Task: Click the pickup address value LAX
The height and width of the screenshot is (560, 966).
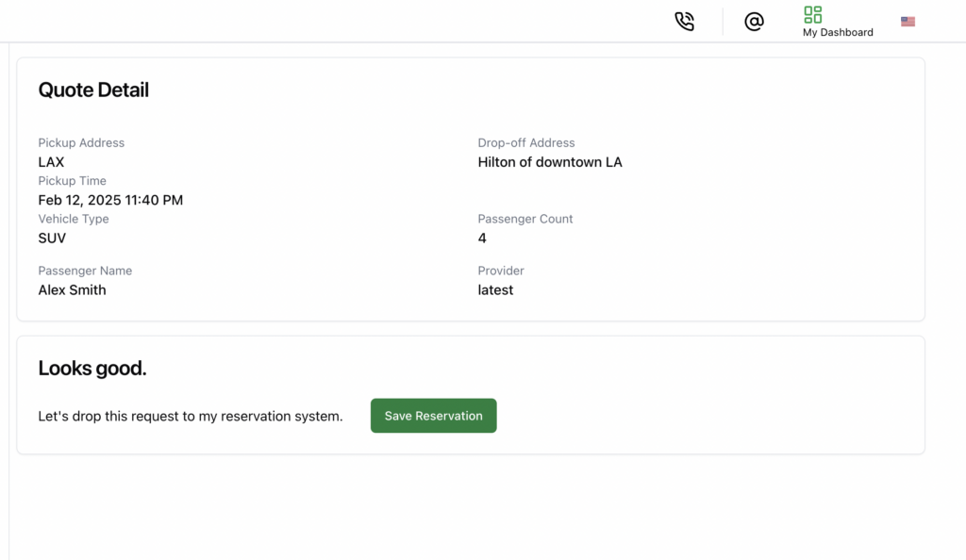Action: pyautogui.click(x=51, y=162)
